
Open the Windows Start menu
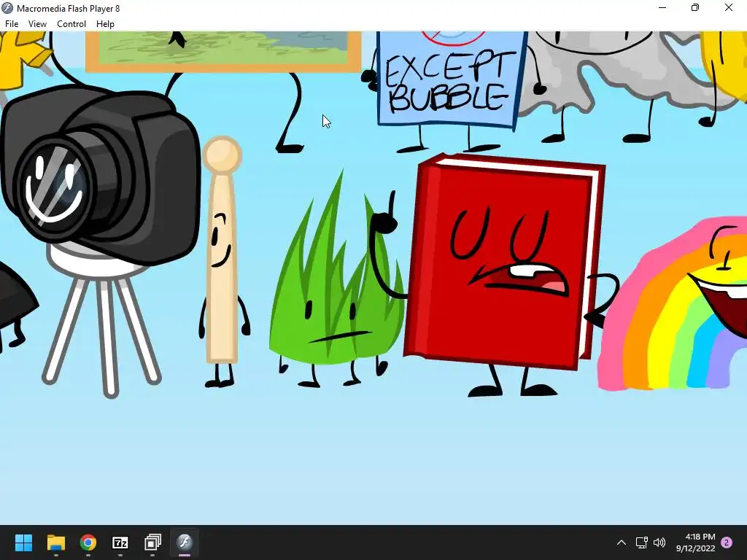[x=23, y=542]
